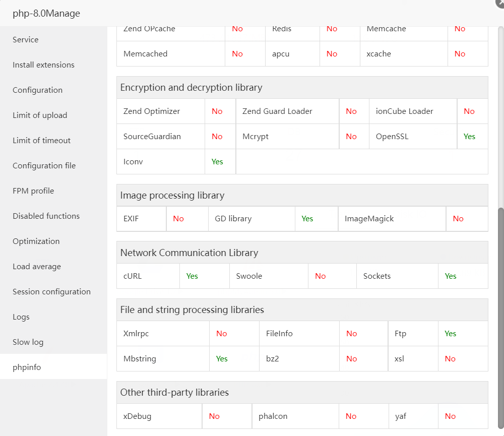Screen dimensions: 504x436
Task: Click the ionCube Loader entry
Action: click(405, 111)
